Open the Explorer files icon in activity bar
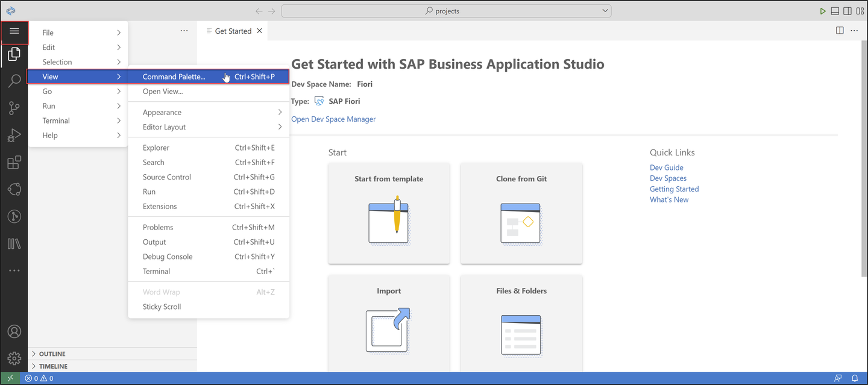Screen dimensions: 868x385 point(14,55)
